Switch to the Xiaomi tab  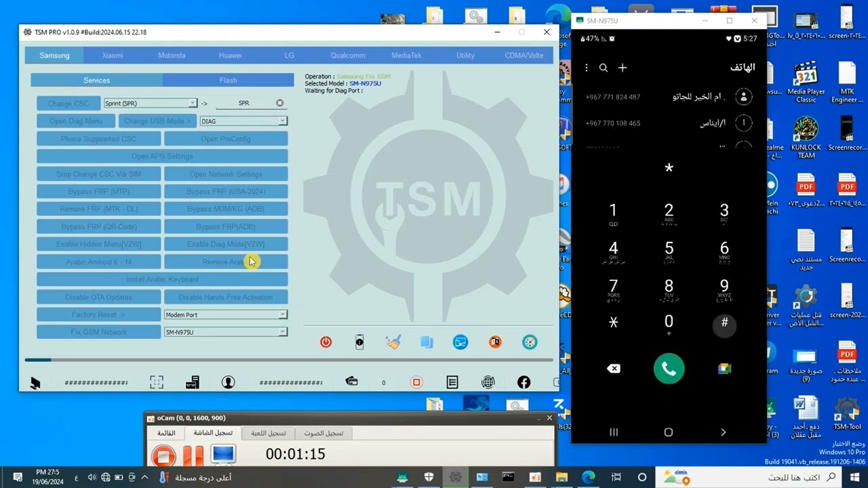[x=113, y=56]
